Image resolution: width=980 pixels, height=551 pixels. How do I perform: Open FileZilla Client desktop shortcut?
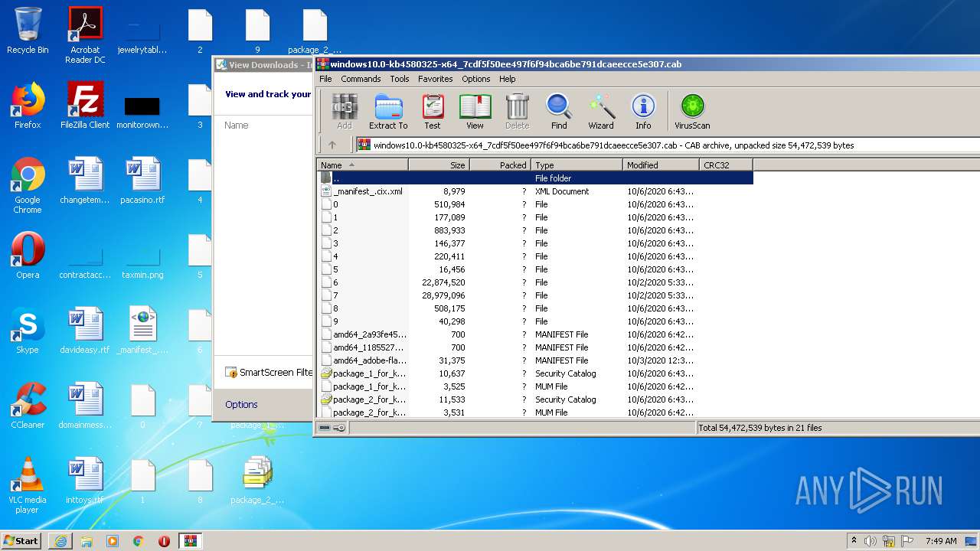85,106
